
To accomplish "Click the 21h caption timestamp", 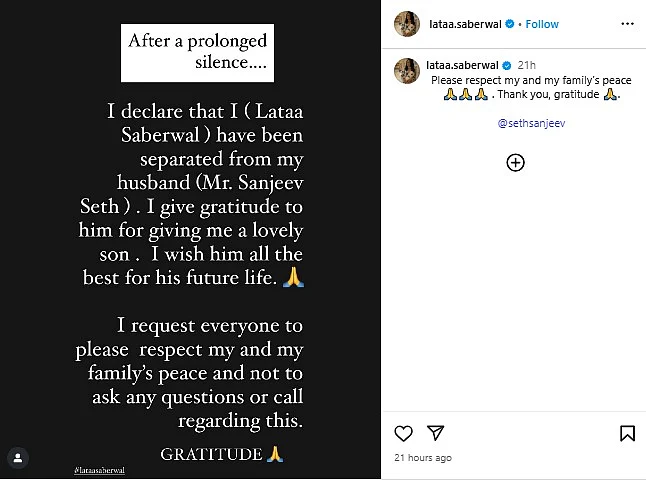I will click(526, 65).
